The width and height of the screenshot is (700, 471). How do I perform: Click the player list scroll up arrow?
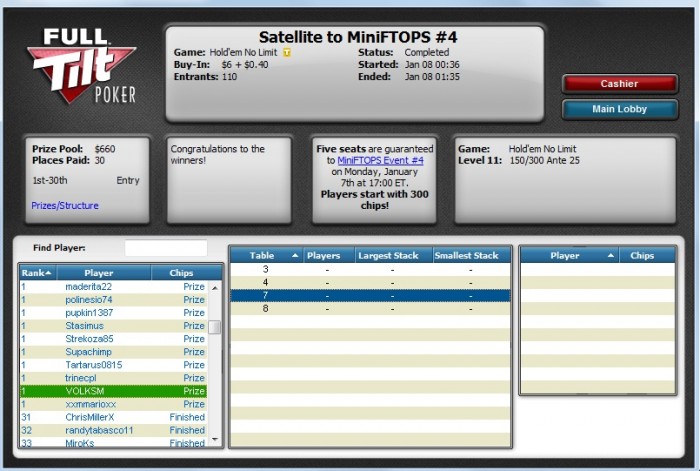click(x=215, y=288)
